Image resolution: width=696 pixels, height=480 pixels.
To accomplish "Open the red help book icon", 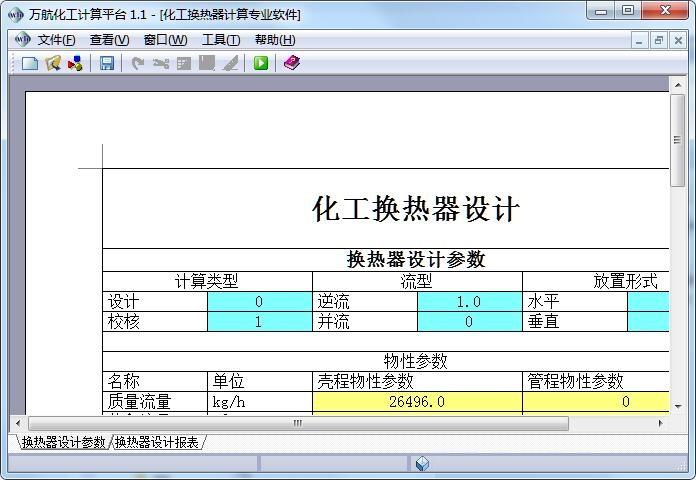I will point(291,63).
